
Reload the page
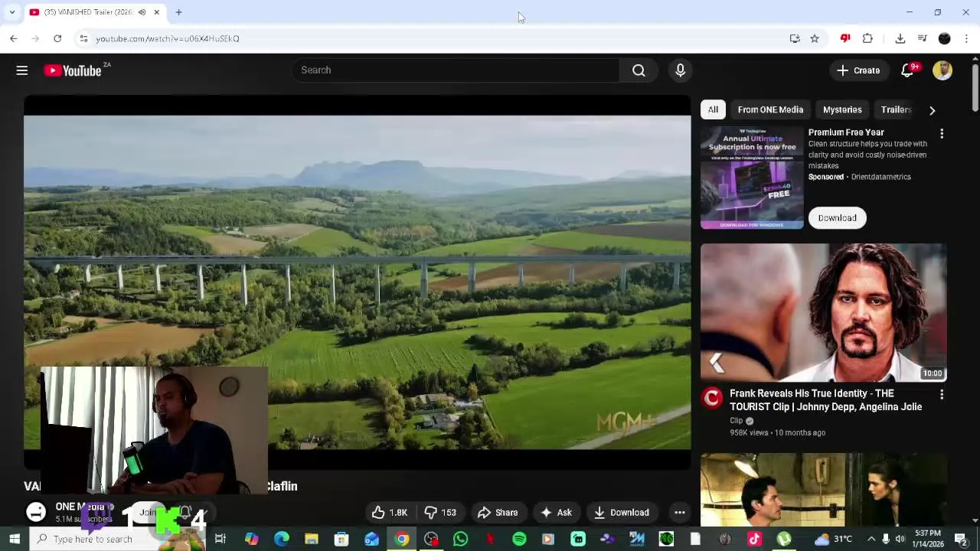pyautogui.click(x=57, y=38)
